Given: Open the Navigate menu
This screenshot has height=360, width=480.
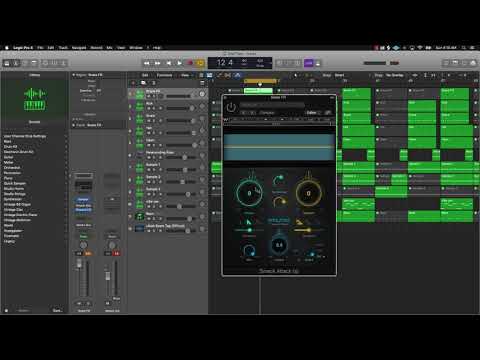Looking at the screenshot, I should coord(79,48).
